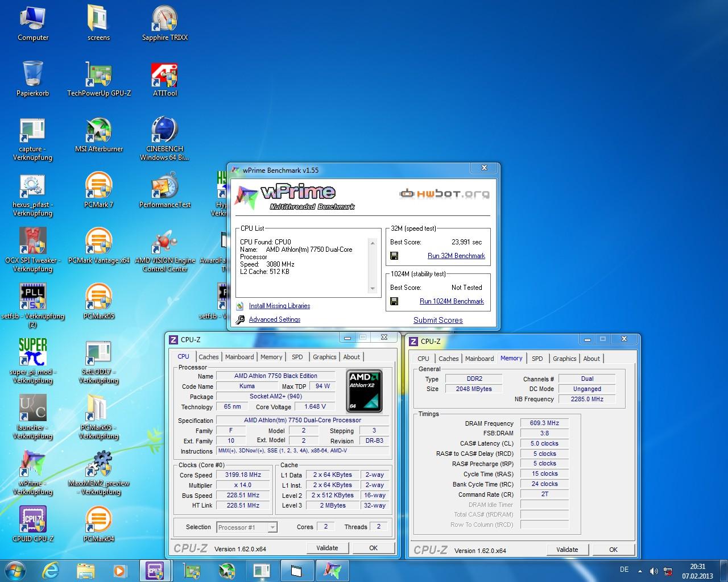Click OK in right CPU-Z Memory window
The image size is (728, 582).
click(613, 550)
